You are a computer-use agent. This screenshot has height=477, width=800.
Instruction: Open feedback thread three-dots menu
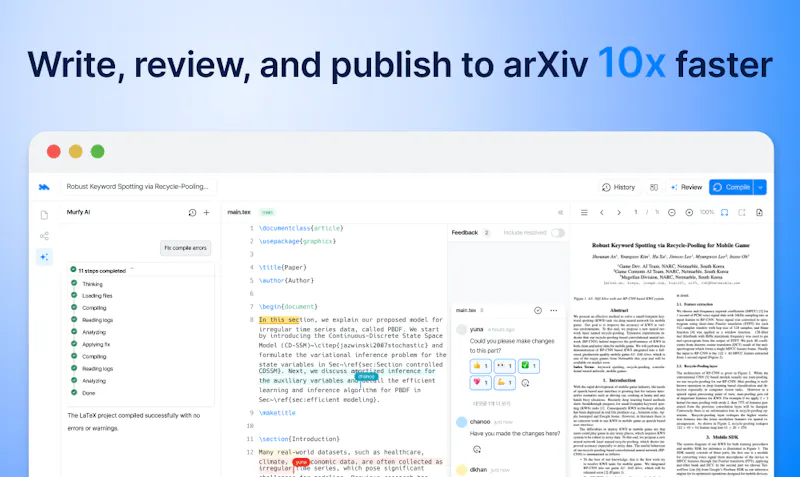pos(554,310)
